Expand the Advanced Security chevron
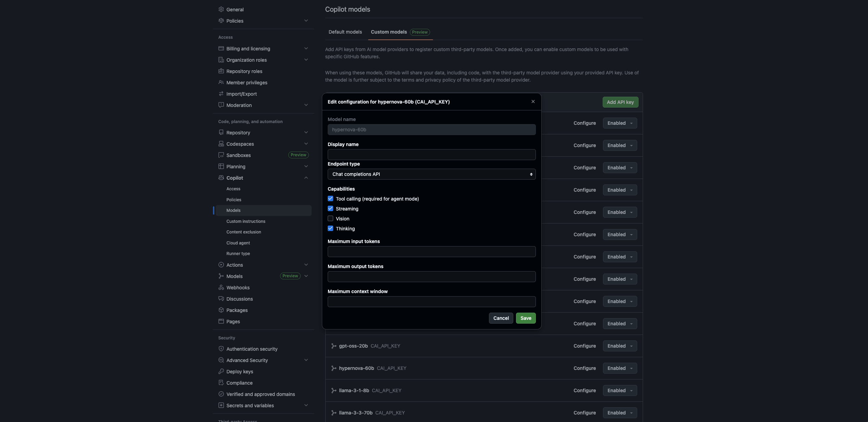 pos(306,360)
